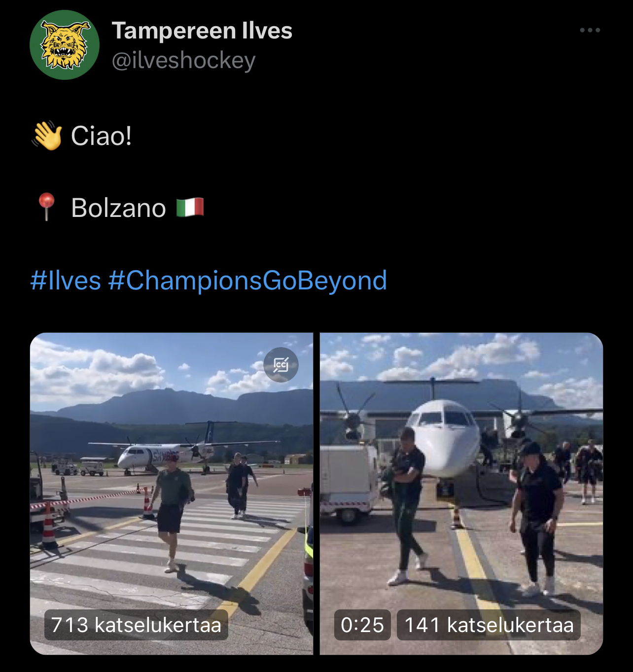Image resolution: width=633 pixels, height=672 pixels.
Task: Open the Ilves lynx logo profile avatar
Action: (65, 45)
